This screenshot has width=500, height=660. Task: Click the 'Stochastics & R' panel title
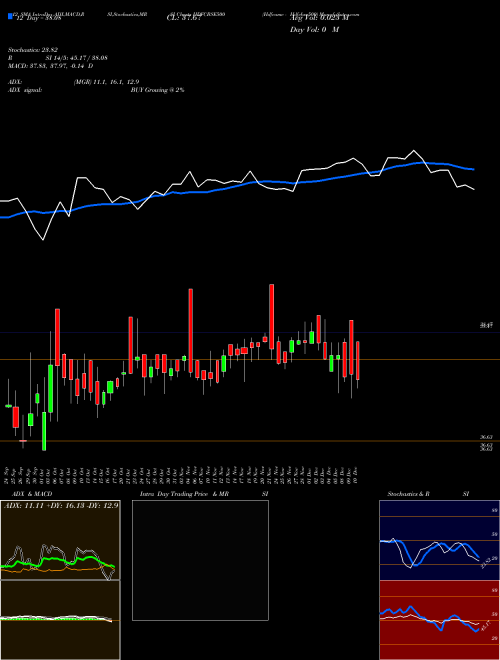[408, 494]
